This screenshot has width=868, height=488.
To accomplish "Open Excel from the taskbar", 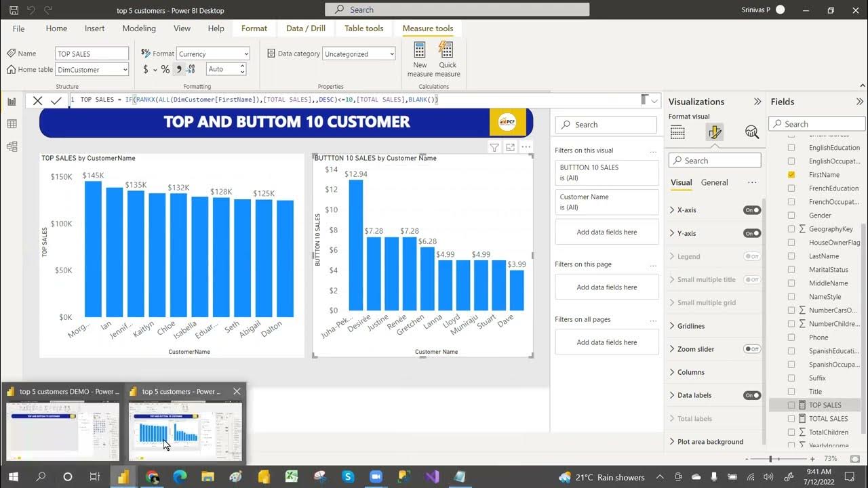I will [x=292, y=476].
